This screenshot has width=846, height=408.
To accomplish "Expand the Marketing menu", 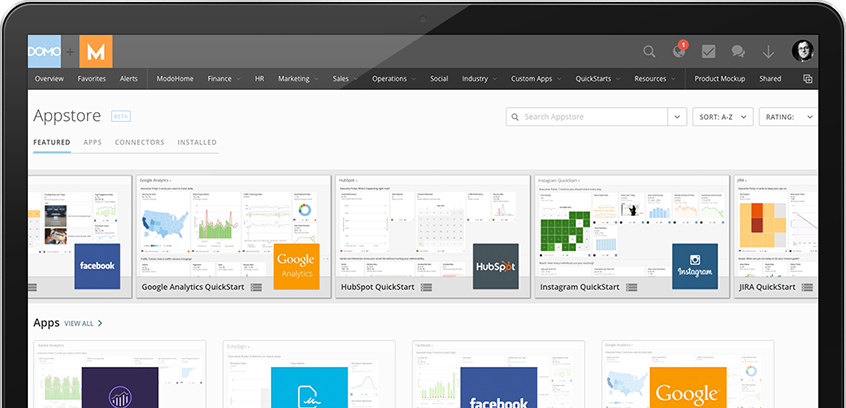I will [x=298, y=79].
